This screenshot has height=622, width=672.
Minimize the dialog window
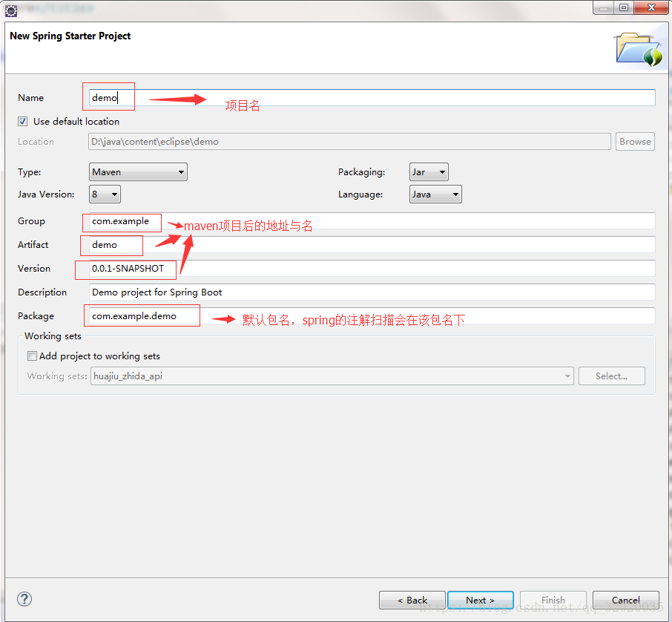tap(604, 7)
